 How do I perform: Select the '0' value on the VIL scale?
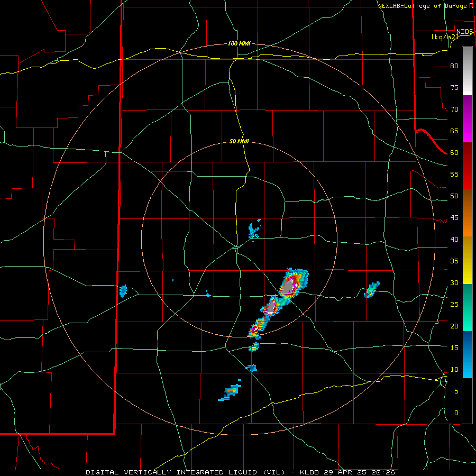tap(456, 413)
